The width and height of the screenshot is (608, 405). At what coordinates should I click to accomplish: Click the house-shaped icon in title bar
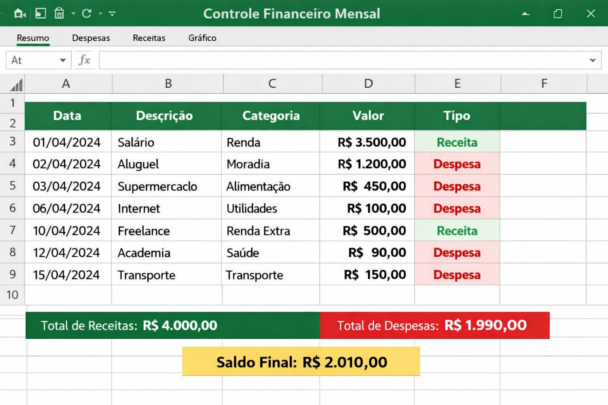[x=21, y=14]
